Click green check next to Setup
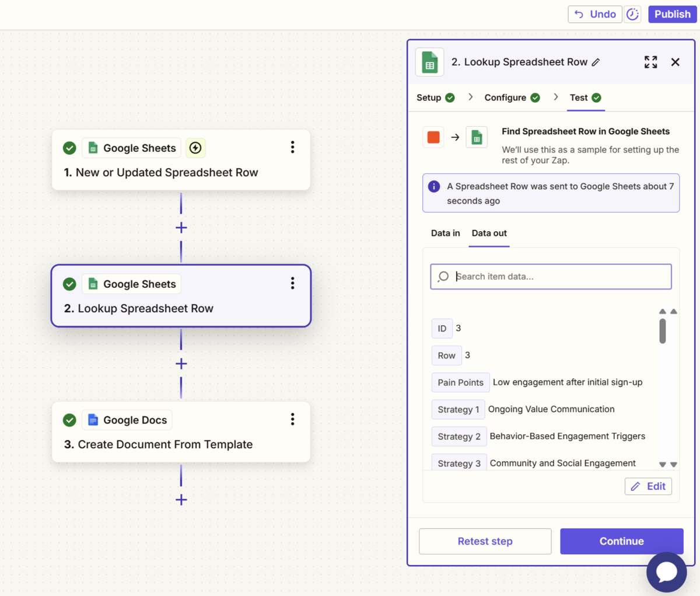 (450, 97)
